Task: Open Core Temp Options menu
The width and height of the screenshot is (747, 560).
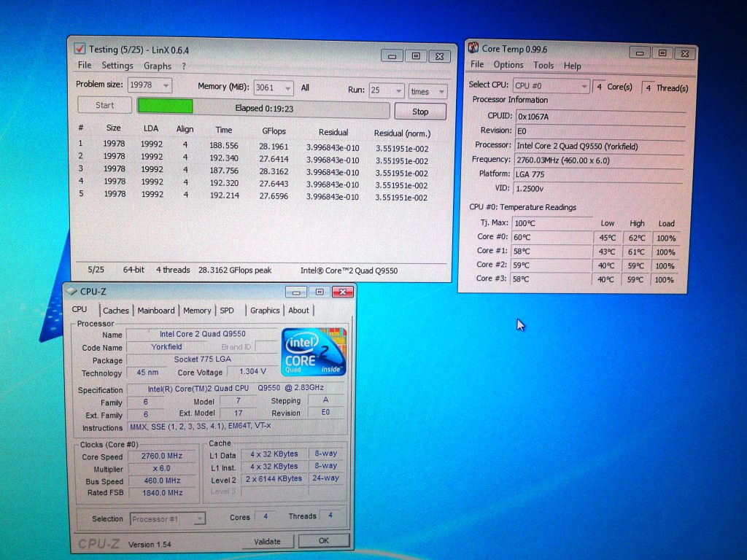Action: [508, 65]
